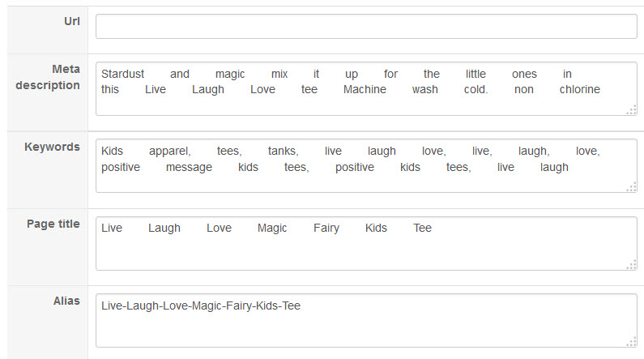Click the Url field label
644x359 pixels.
(71, 20)
